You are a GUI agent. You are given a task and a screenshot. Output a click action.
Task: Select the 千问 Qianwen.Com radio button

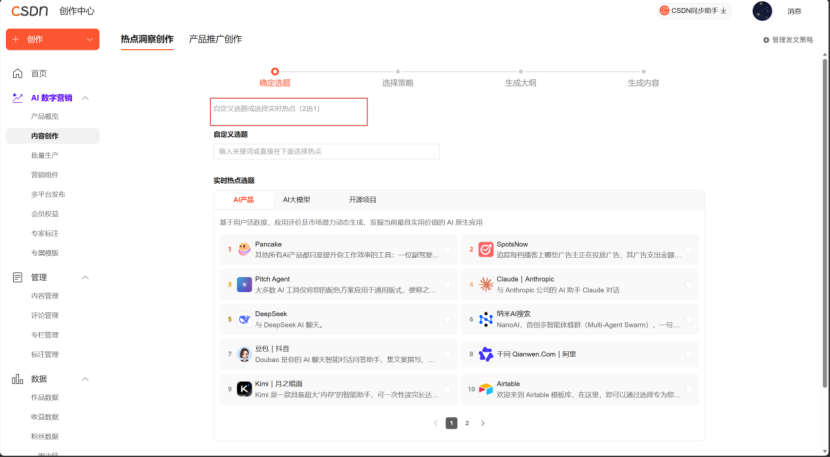(x=689, y=354)
